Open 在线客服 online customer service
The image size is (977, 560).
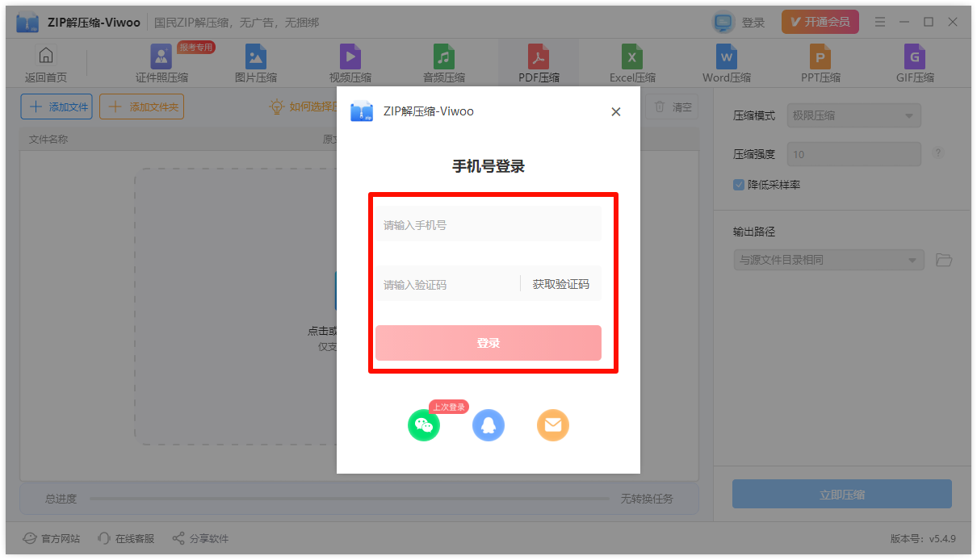(126, 538)
